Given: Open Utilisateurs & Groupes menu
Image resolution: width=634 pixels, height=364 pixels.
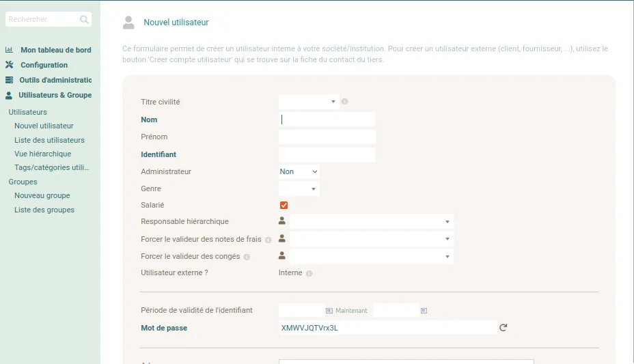Looking at the screenshot, I should pos(55,96).
